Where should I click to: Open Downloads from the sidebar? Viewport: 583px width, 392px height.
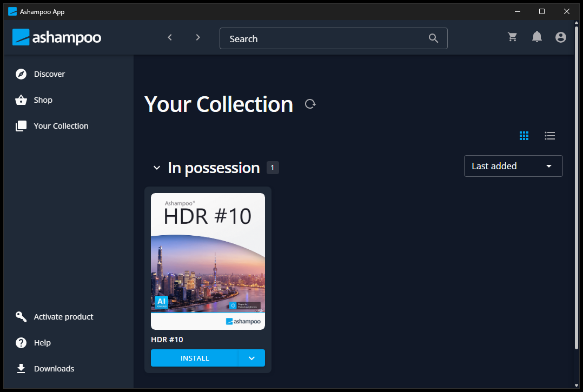[45, 369]
